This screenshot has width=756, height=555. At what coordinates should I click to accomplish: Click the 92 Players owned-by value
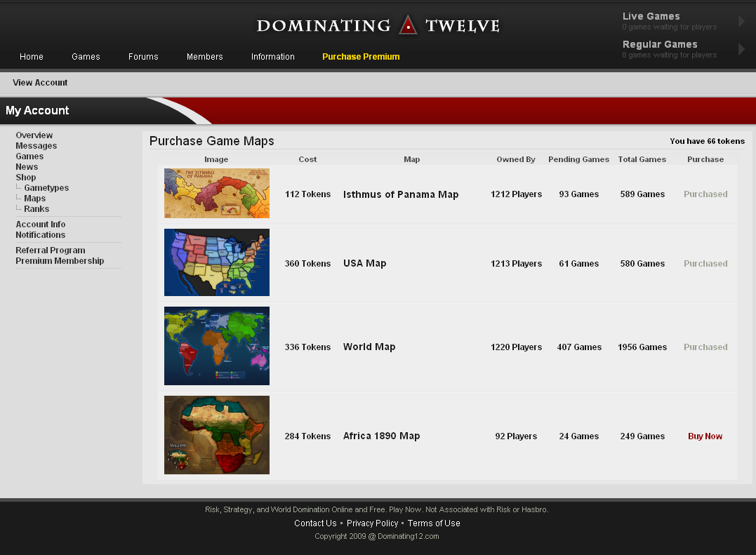[516, 436]
